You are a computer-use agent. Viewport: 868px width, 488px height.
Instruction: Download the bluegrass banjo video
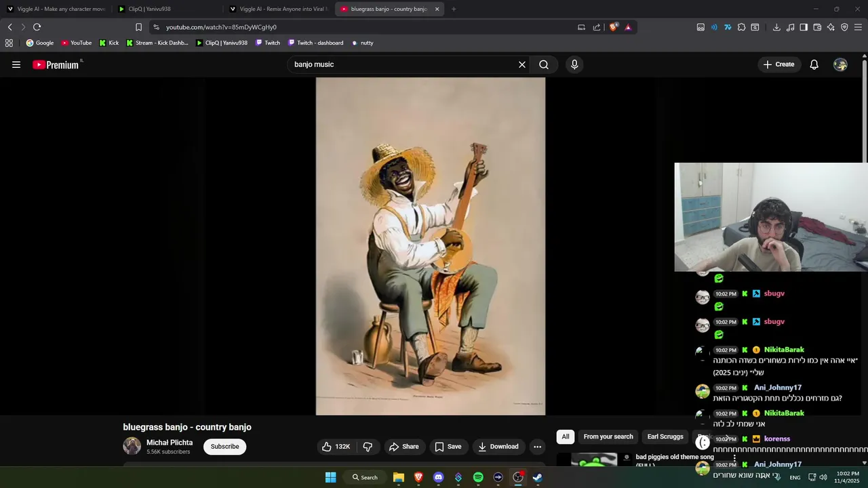pyautogui.click(x=498, y=447)
